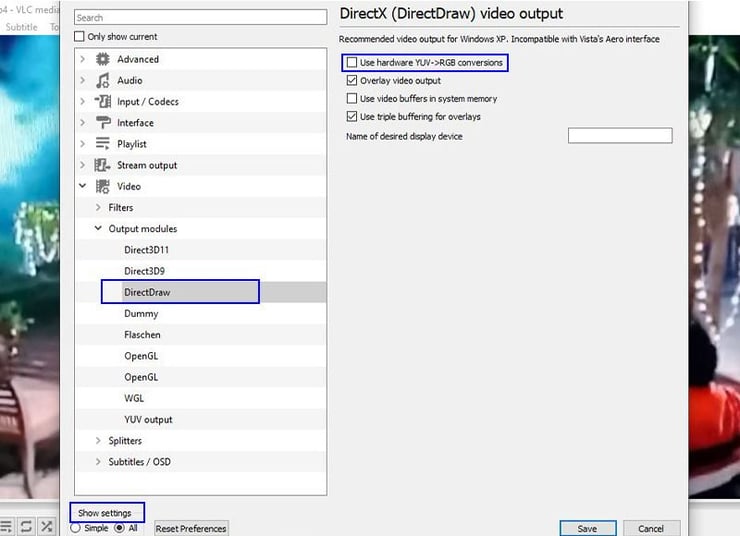Collapse the Output modules arrow
Viewport: 740px width, 536px height.
(x=98, y=229)
